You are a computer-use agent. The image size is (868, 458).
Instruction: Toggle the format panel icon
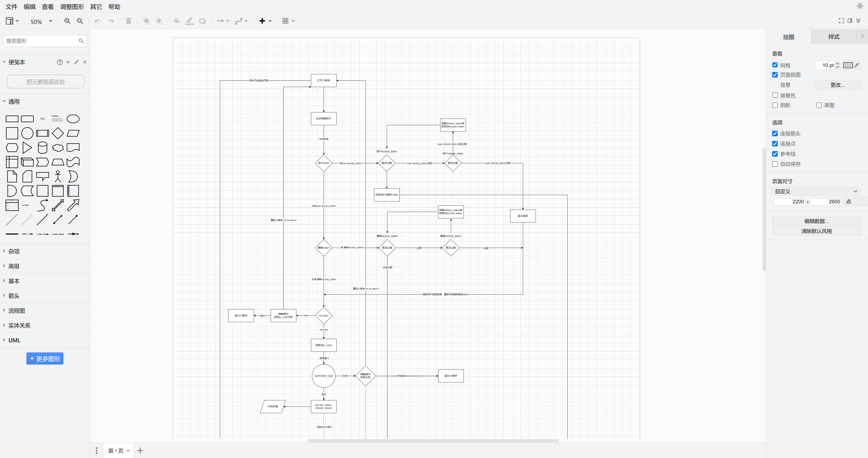[850, 20]
